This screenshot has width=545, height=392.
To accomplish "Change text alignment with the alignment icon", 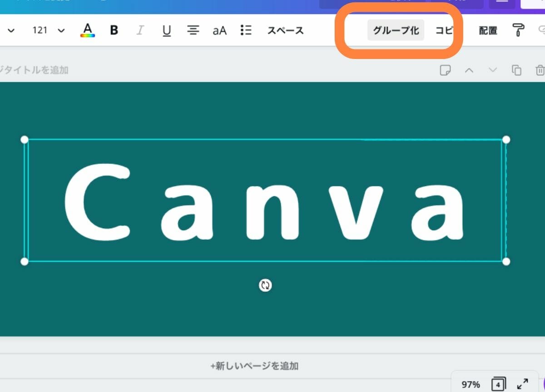I will pos(193,30).
